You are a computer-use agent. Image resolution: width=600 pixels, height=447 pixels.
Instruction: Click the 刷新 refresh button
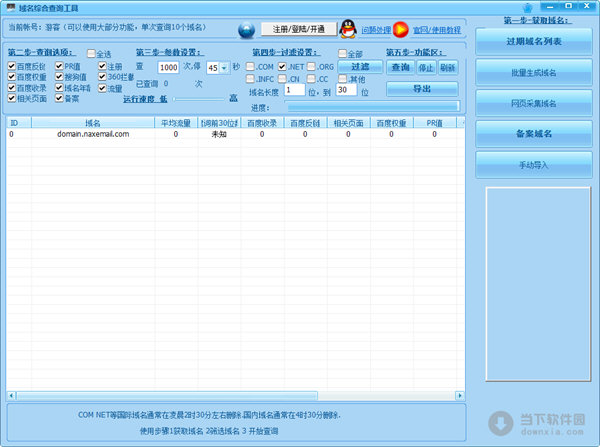448,68
